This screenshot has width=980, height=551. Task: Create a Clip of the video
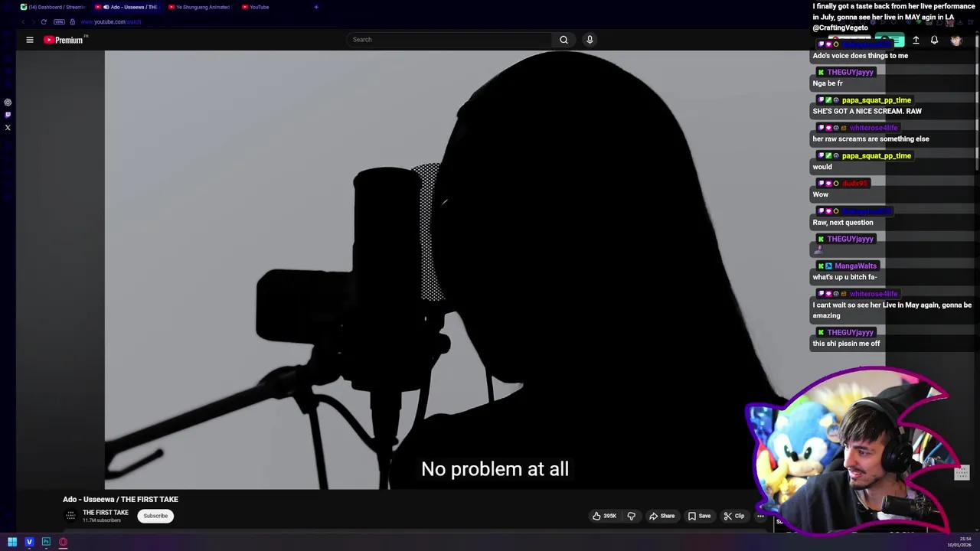[x=733, y=516]
